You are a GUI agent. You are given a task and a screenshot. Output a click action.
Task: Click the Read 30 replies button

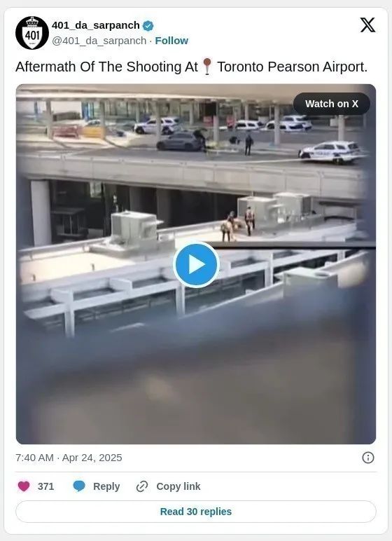196,512
